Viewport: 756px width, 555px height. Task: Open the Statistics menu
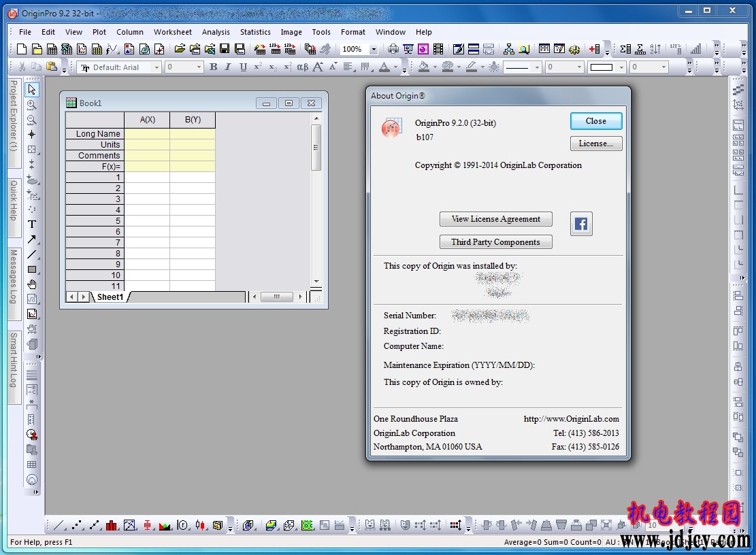click(x=256, y=32)
